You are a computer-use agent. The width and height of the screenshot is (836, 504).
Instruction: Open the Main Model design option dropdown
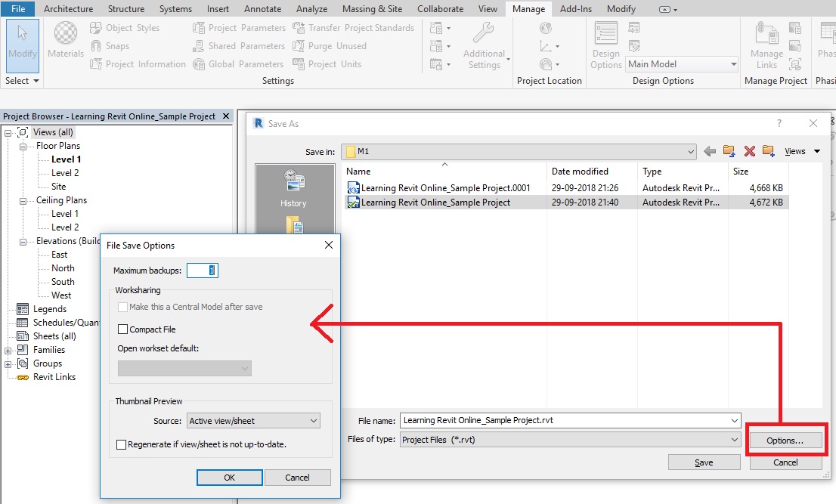682,64
